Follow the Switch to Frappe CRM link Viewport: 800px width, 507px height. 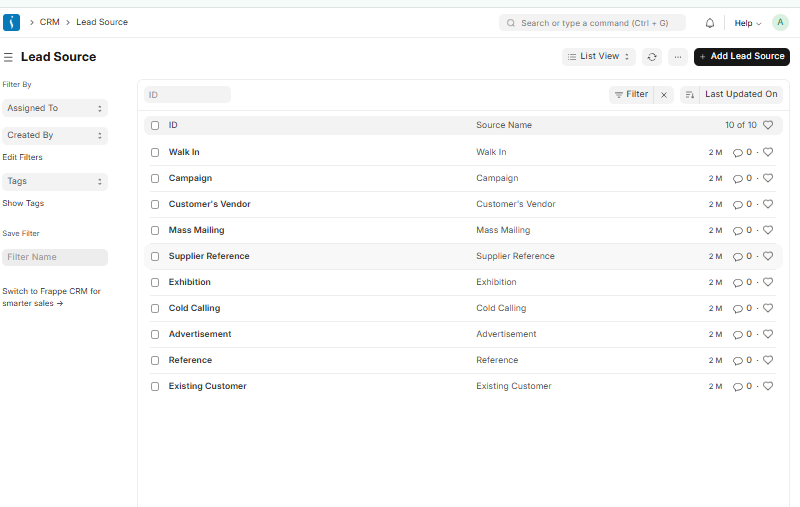pyautogui.click(x=51, y=297)
